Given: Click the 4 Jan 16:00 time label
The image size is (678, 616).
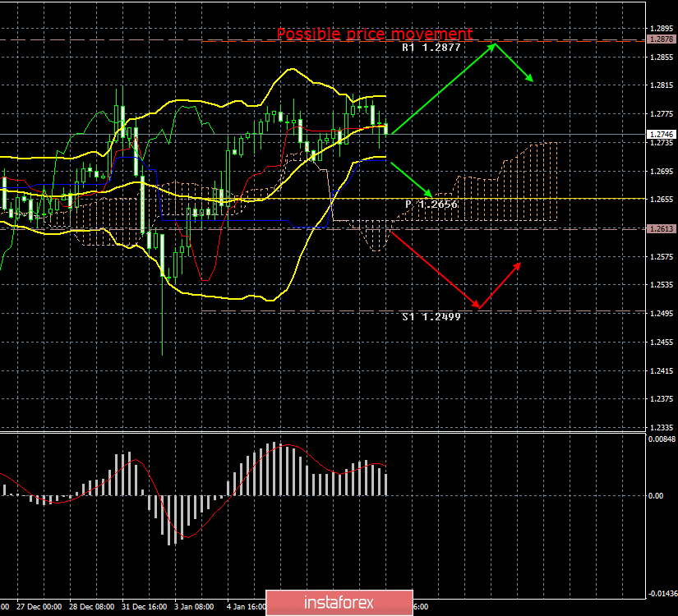Looking at the screenshot, I should pos(246,607).
